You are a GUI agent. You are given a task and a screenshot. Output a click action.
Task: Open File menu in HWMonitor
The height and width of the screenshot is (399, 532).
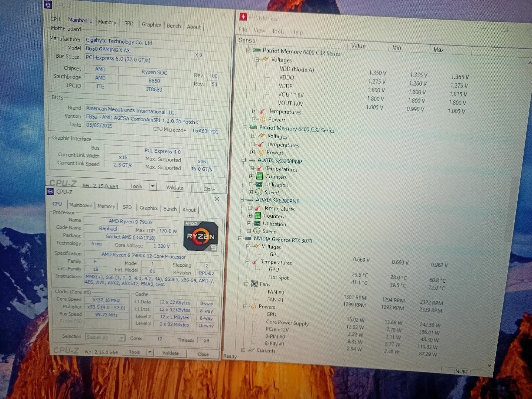pyautogui.click(x=243, y=30)
